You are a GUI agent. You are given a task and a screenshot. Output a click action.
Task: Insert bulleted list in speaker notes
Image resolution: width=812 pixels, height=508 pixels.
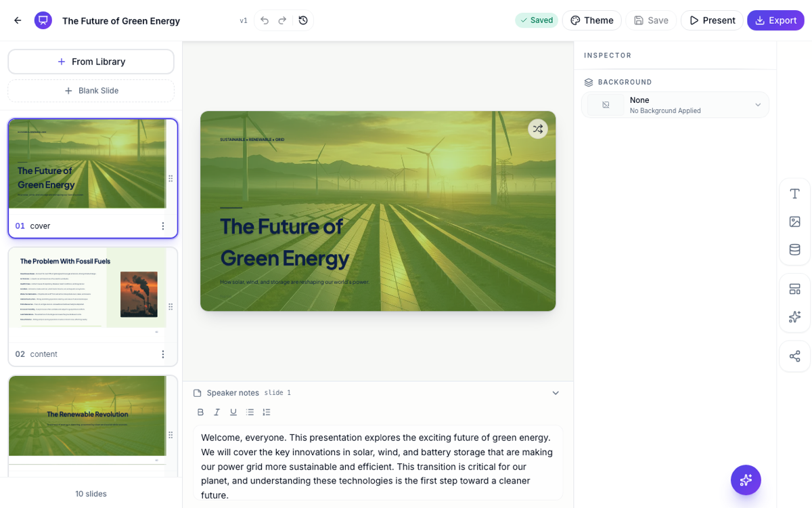tap(250, 412)
